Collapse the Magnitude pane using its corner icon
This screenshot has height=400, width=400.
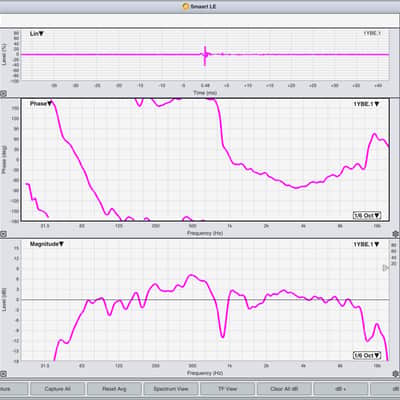[3, 374]
